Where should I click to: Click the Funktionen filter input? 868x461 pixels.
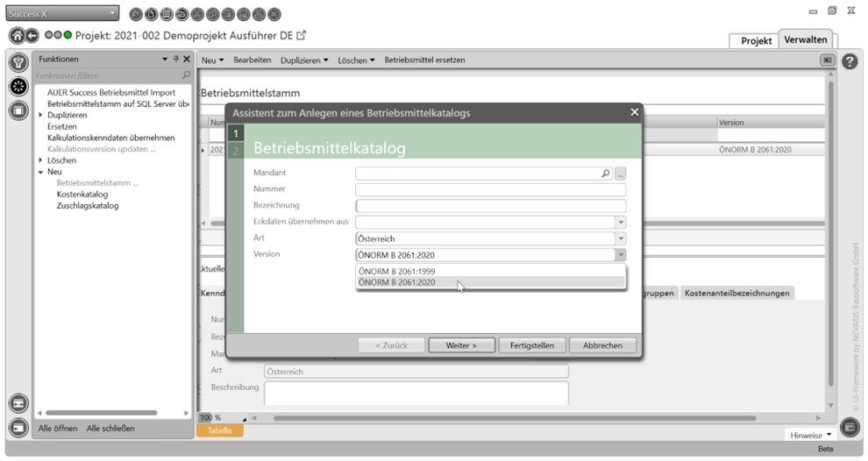click(x=108, y=76)
